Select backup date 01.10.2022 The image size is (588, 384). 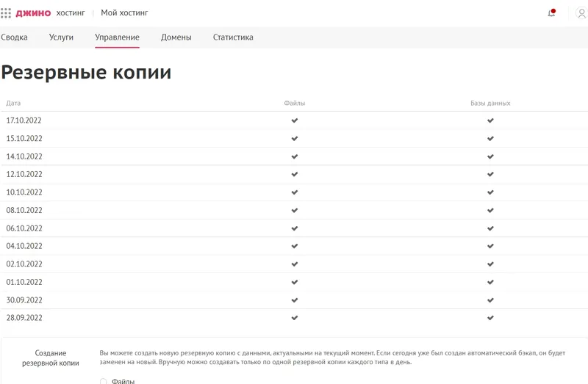24,282
